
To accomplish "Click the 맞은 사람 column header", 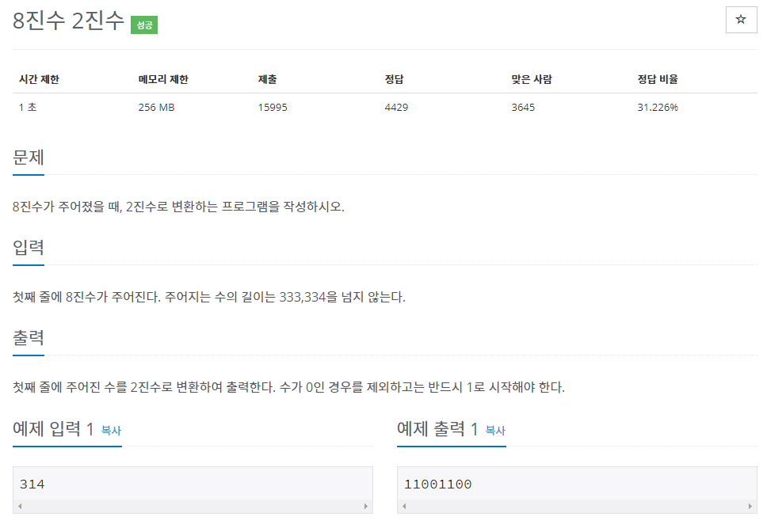I will (x=532, y=79).
